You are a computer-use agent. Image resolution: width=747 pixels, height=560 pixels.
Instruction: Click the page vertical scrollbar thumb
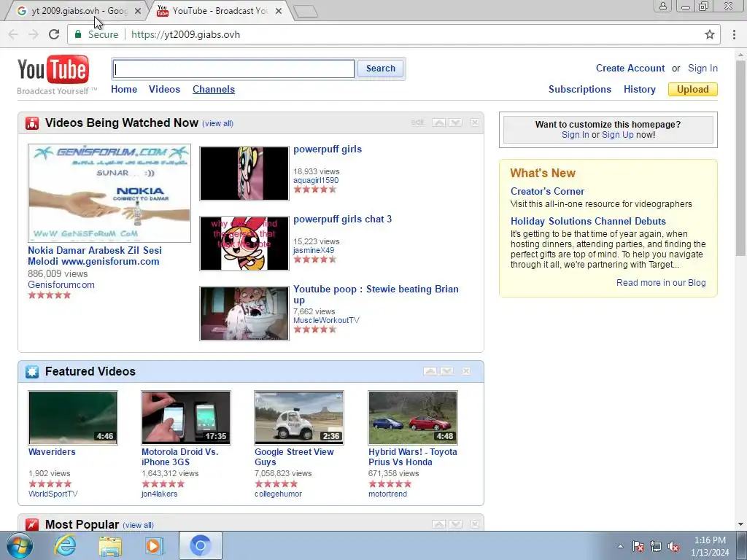point(740,157)
